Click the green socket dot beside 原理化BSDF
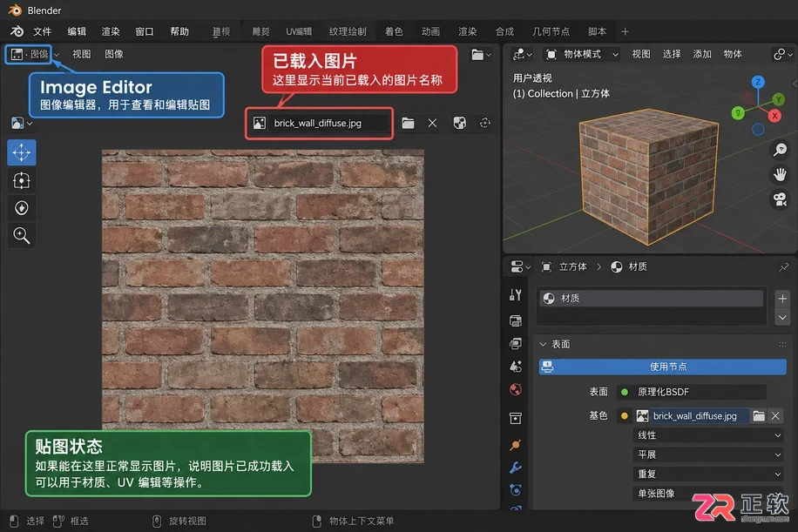This screenshot has height=532, width=798. 625,392
